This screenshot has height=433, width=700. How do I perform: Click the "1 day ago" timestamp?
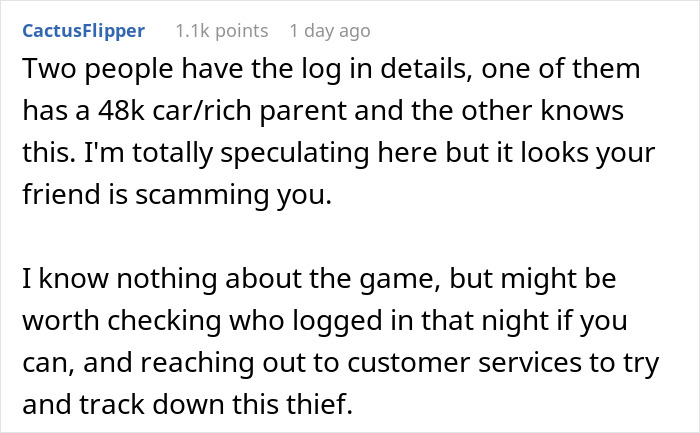329,31
